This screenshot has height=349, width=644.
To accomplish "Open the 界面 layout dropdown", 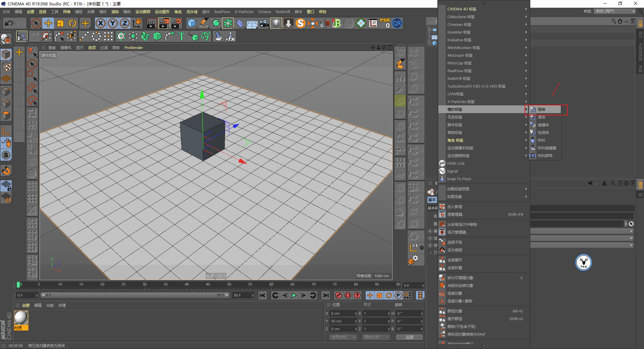I will tap(615, 11).
